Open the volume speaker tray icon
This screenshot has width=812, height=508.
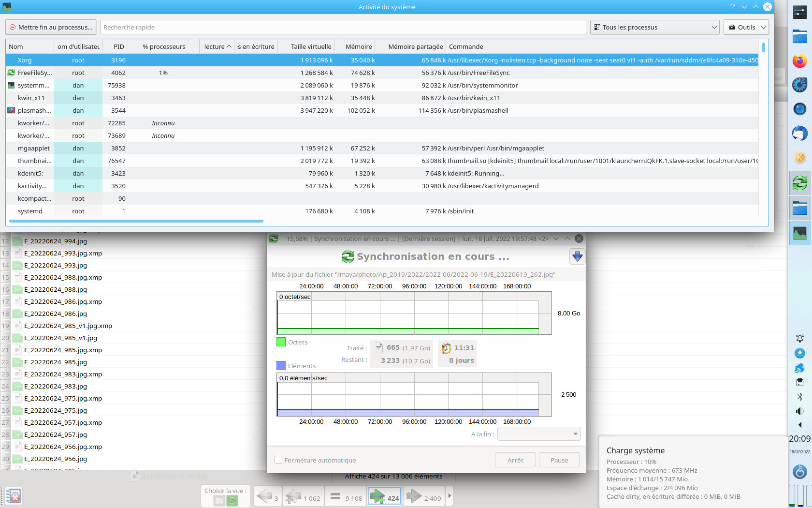[799, 411]
